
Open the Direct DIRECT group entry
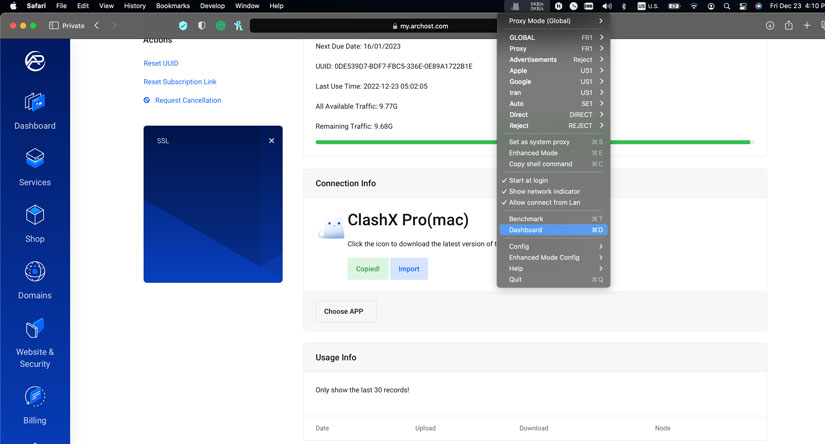(554, 115)
